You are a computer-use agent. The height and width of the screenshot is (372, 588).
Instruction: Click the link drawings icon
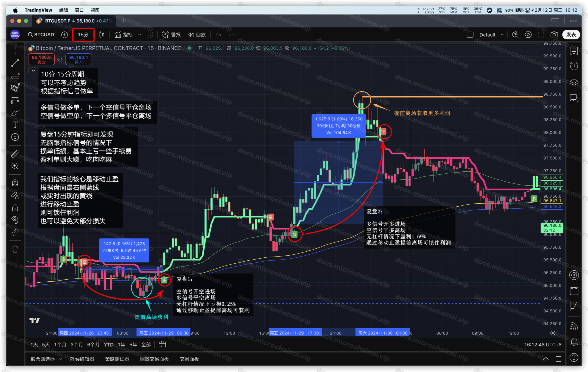[15, 232]
